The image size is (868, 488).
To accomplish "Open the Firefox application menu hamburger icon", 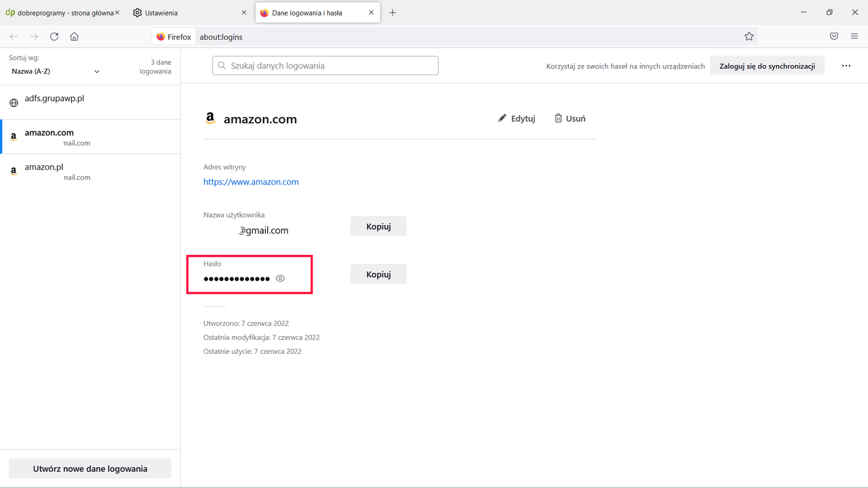I will (x=854, y=37).
